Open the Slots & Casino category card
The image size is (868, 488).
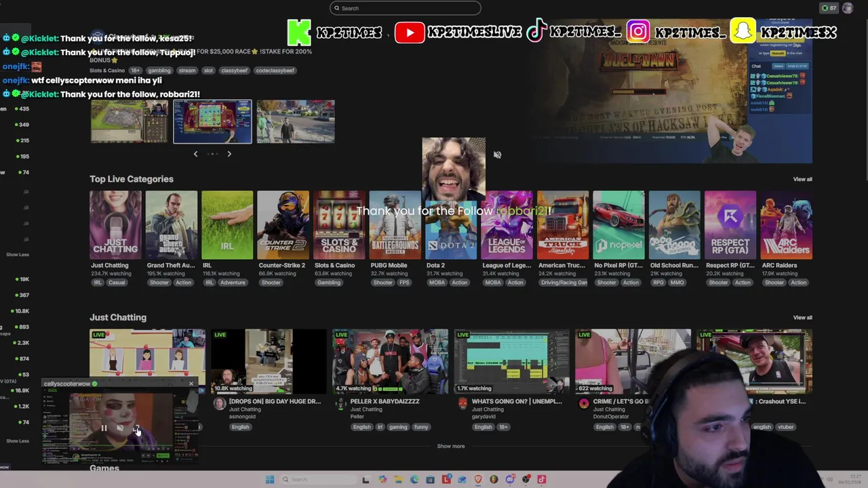(339, 225)
